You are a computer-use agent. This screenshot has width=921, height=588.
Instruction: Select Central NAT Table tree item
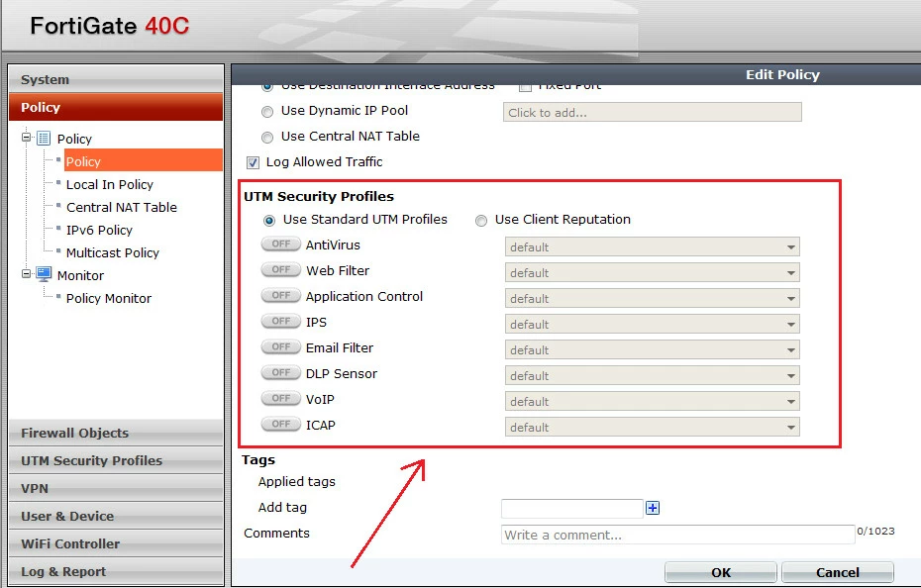pos(122,207)
